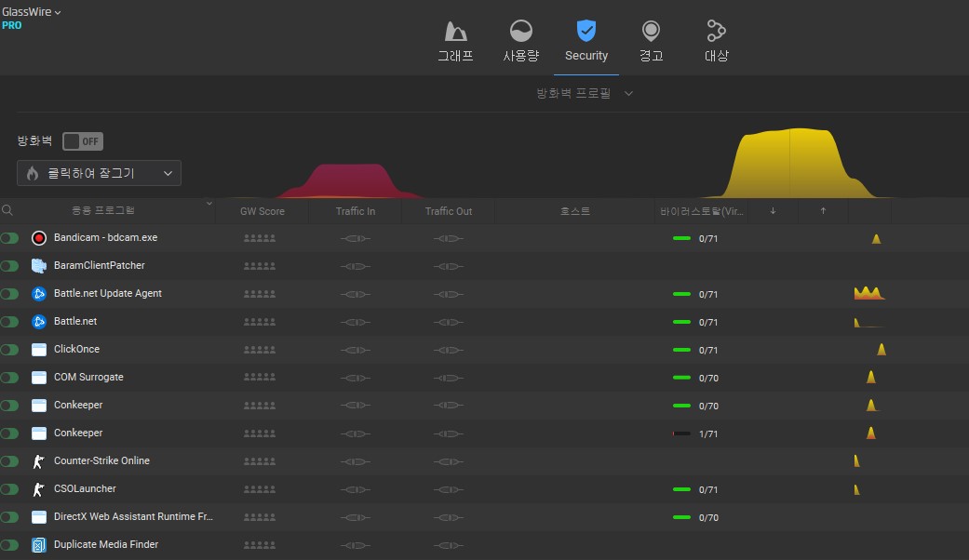This screenshot has width=969, height=560.
Task: Click the Traffic Out indicator for COM Surrogate
Action: (x=448, y=378)
